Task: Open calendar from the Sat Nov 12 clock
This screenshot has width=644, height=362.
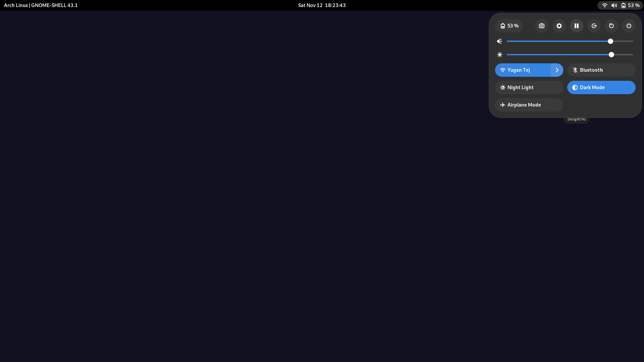Action: tap(322, 5)
